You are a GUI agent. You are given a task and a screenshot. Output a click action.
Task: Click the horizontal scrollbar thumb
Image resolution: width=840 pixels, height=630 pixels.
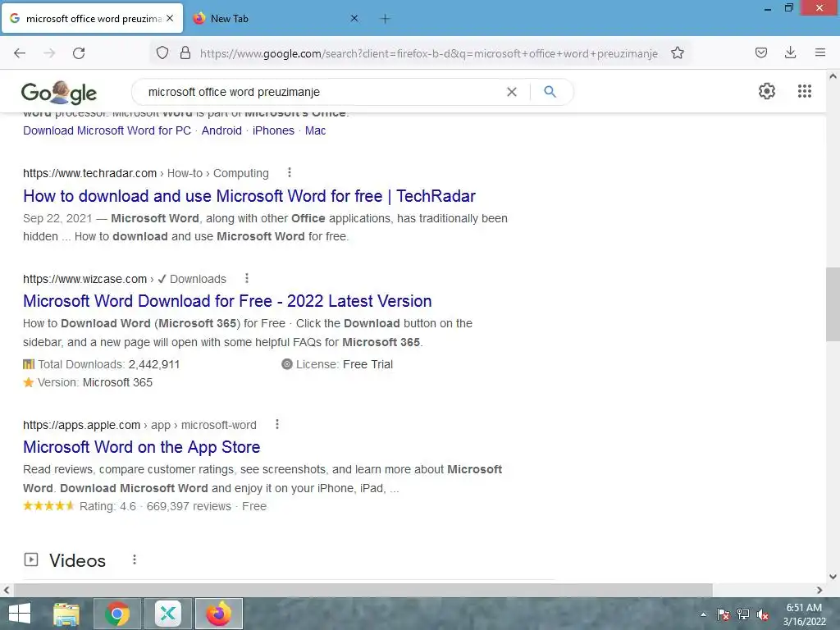click(363, 590)
